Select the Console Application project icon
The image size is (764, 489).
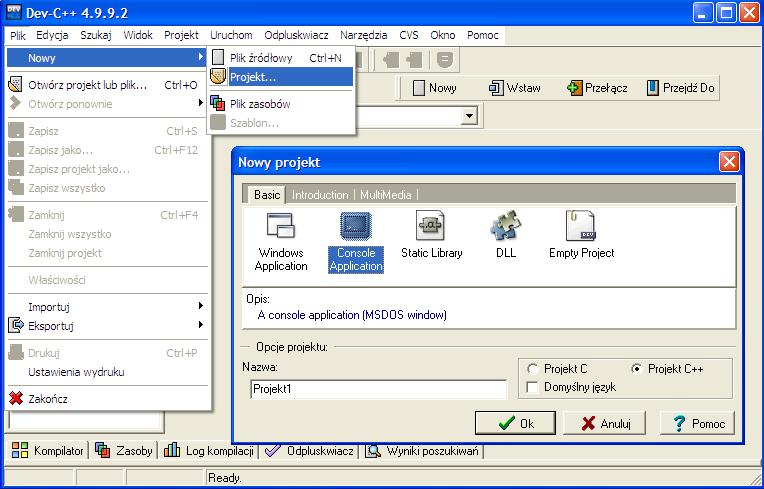(356, 226)
